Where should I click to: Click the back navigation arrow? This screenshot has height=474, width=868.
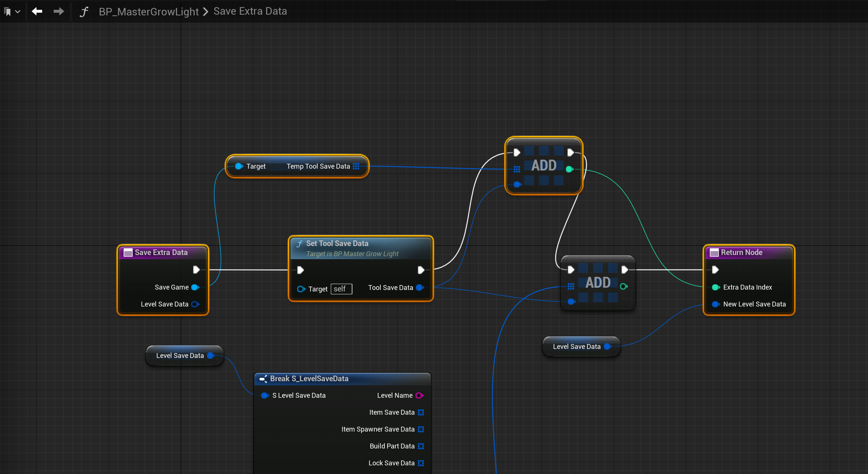37,11
